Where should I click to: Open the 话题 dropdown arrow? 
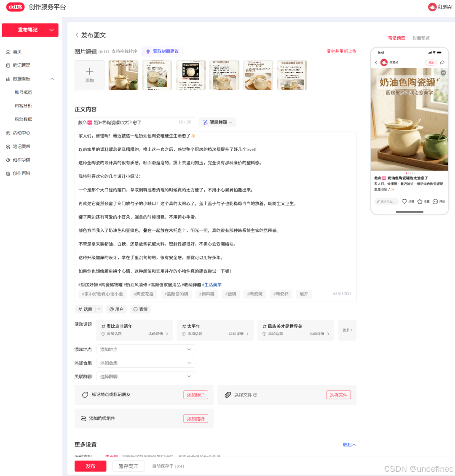(x=99, y=309)
